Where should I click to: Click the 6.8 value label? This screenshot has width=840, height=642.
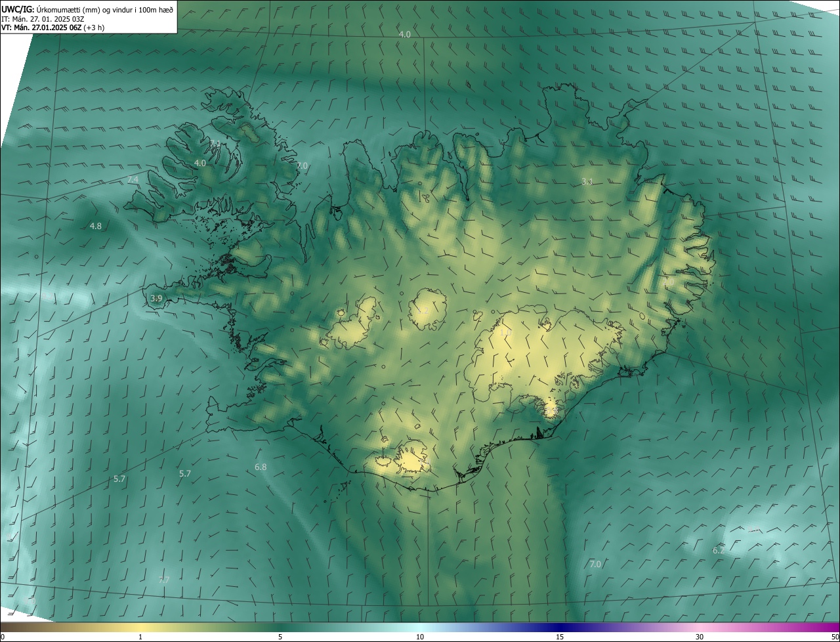click(x=261, y=467)
